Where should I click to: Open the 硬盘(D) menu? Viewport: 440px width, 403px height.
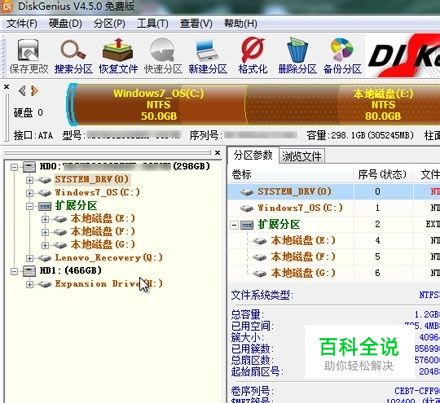(x=65, y=24)
